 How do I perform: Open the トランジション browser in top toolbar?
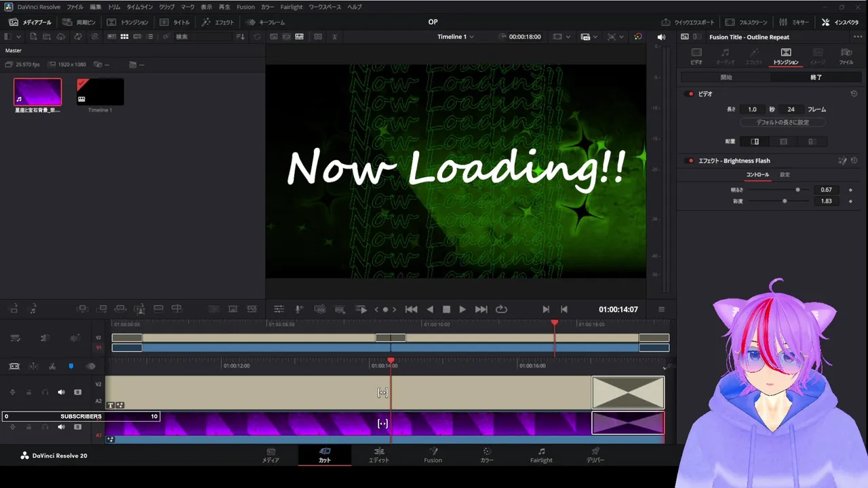pos(127,22)
